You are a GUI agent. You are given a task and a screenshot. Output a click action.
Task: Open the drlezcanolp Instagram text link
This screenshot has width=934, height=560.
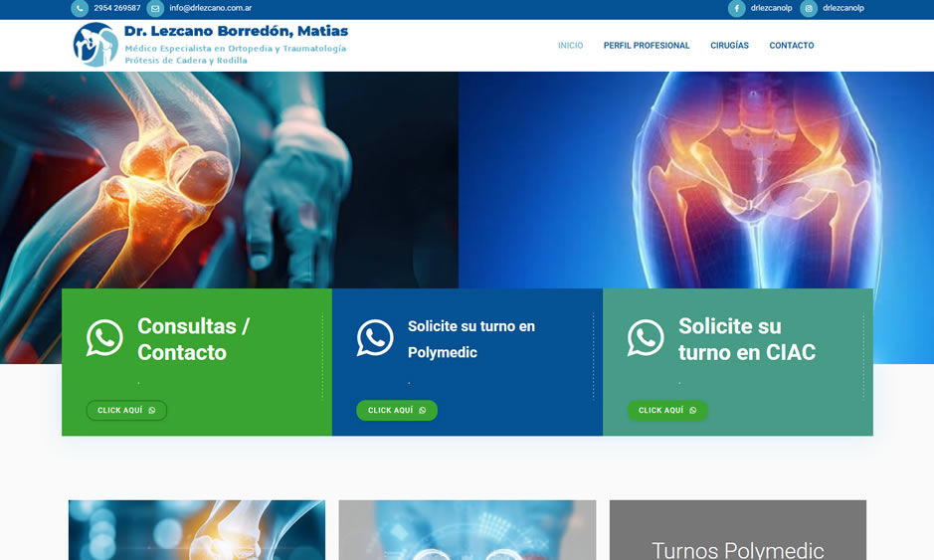843,8
